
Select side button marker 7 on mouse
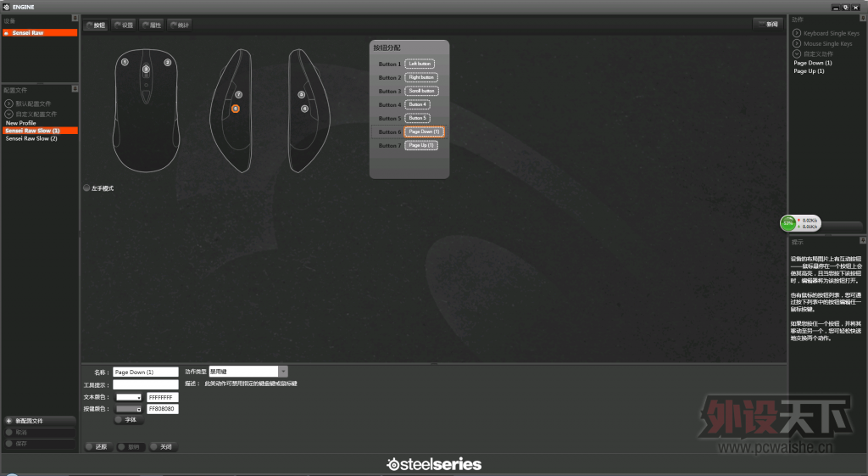click(x=238, y=95)
